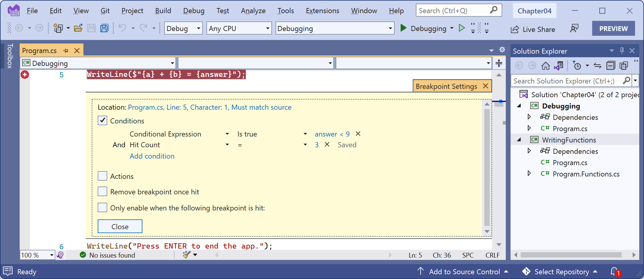Screen dimensions: 644x279
Task: Click the Undo arrow icon
Action: coord(122,28)
